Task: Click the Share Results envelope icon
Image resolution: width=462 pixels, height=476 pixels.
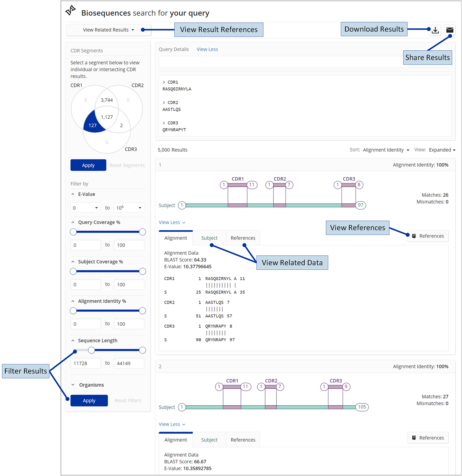Action: pyautogui.click(x=450, y=30)
